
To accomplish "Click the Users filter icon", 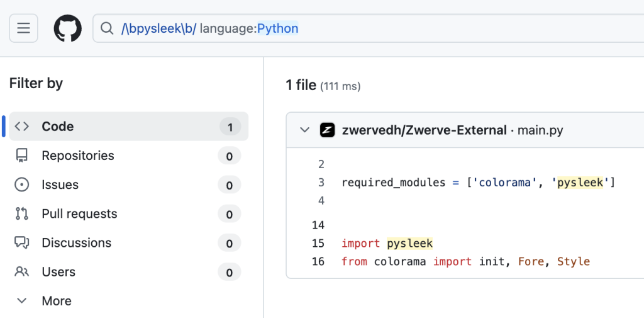I will tap(22, 272).
